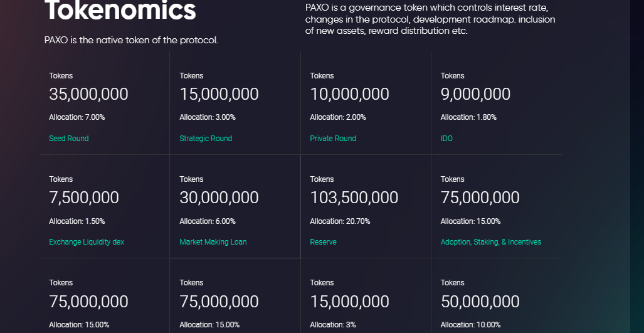Viewport: 644px width, 333px height.
Task: Click the Tokenomics heading
Action: tap(120, 10)
